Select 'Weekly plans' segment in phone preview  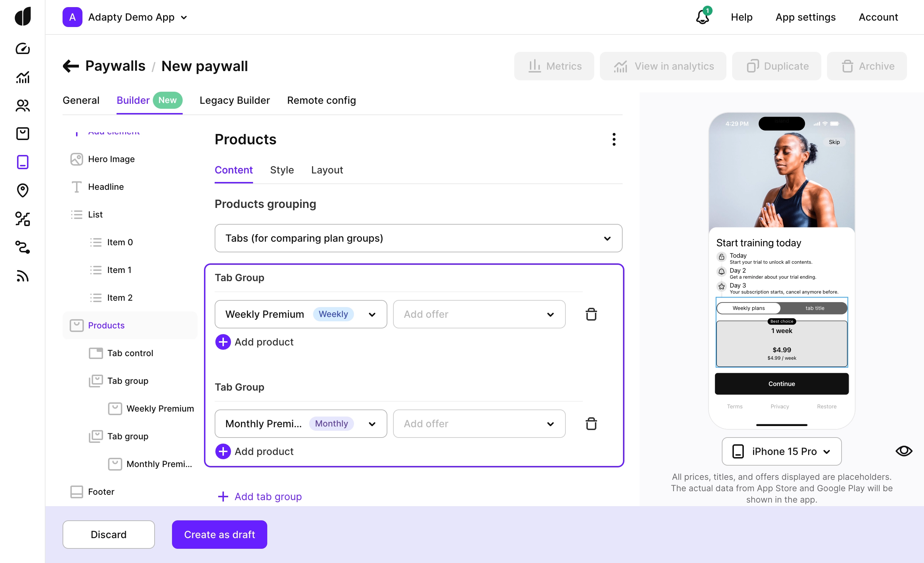click(748, 308)
